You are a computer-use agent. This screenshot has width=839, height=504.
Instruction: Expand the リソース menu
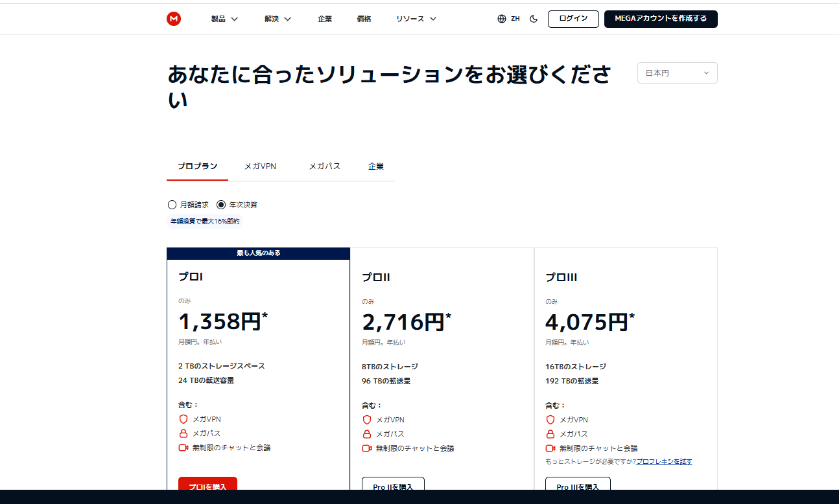[x=416, y=19]
